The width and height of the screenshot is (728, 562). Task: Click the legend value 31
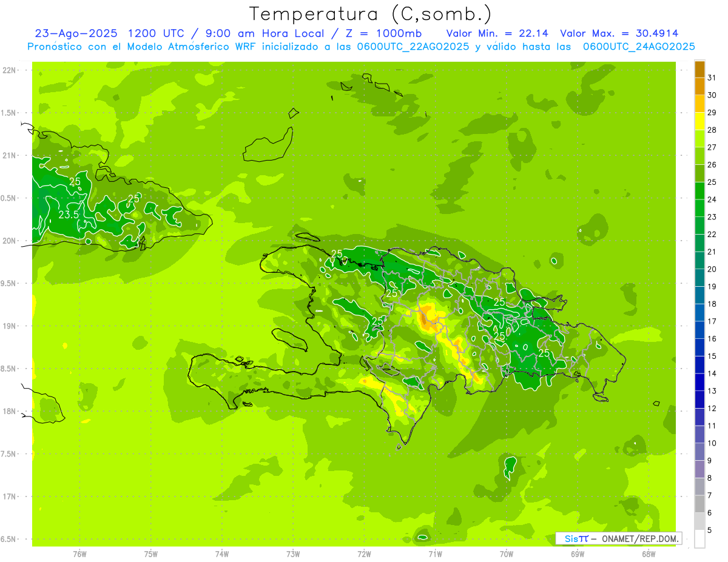tap(712, 78)
